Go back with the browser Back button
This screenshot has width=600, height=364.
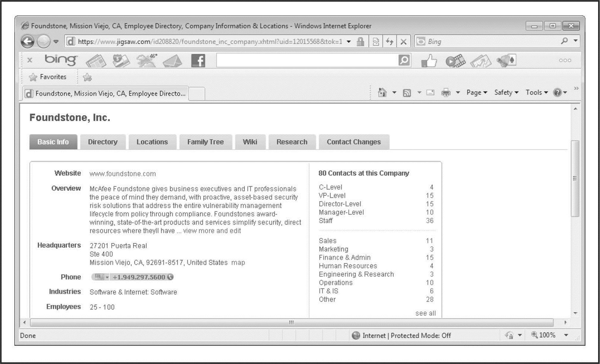[27, 41]
